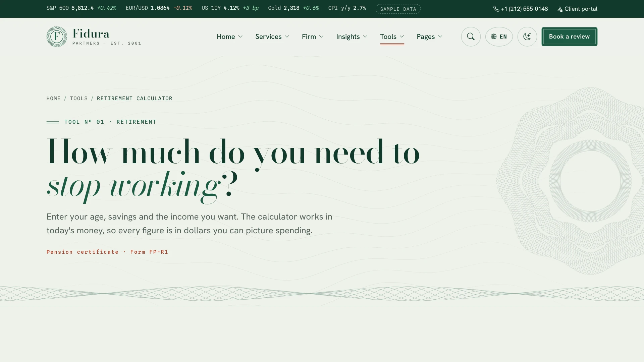Expand the Home menu chevron

[240, 37]
